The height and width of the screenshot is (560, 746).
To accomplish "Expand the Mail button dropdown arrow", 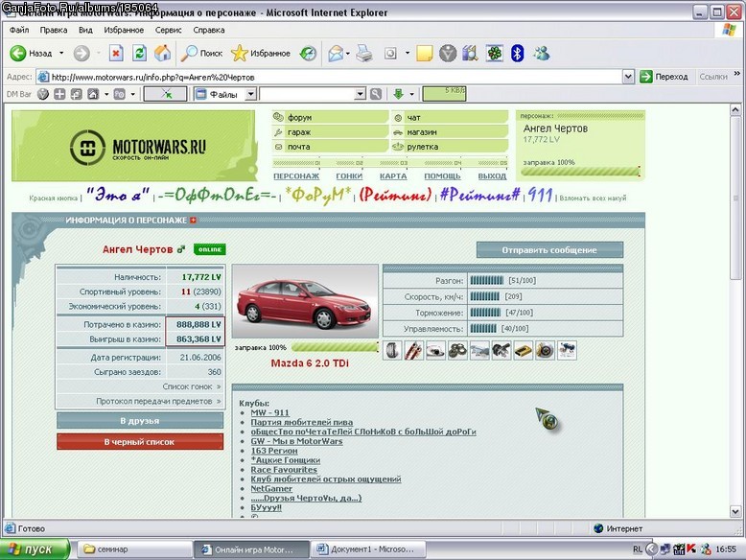I will click(x=348, y=54).
